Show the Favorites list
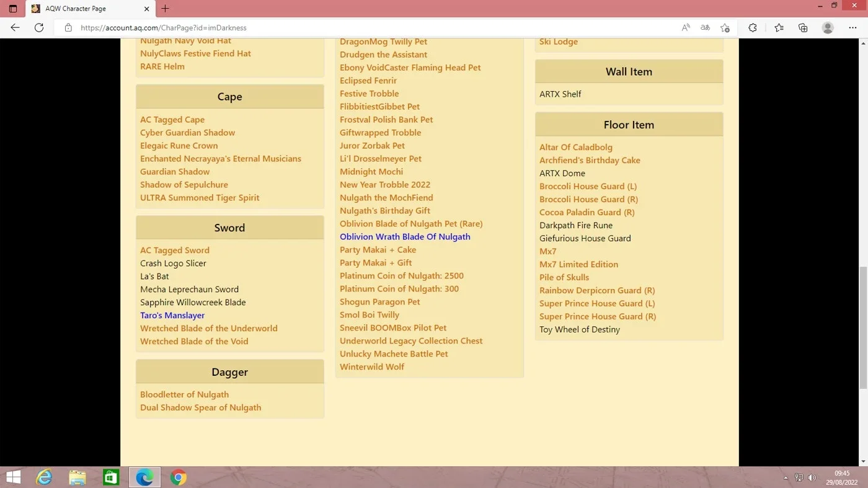Image resolution: width=868 pixels, height=488 pixels. point(779,28)
